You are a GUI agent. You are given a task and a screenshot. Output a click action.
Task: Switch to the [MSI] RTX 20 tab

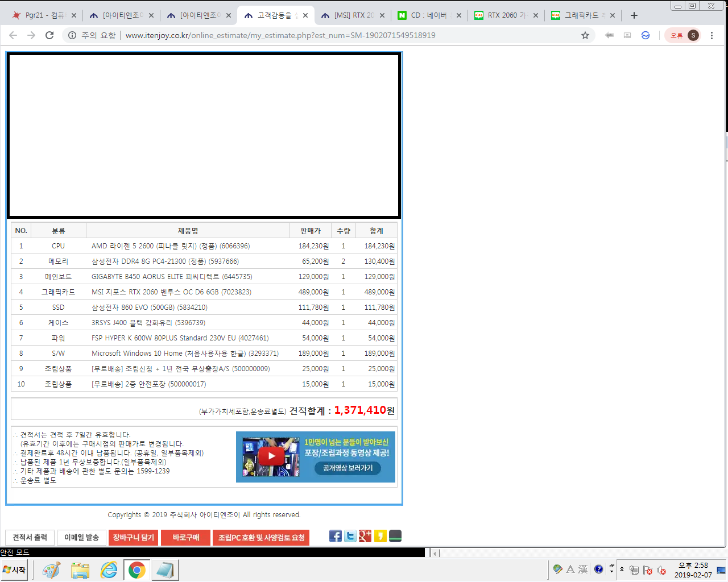tap(354, 15)
